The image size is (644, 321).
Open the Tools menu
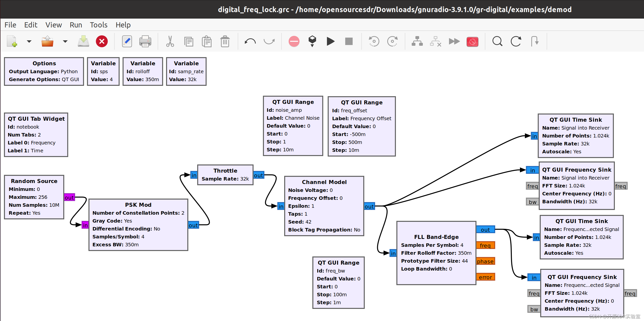pos(99,25)
